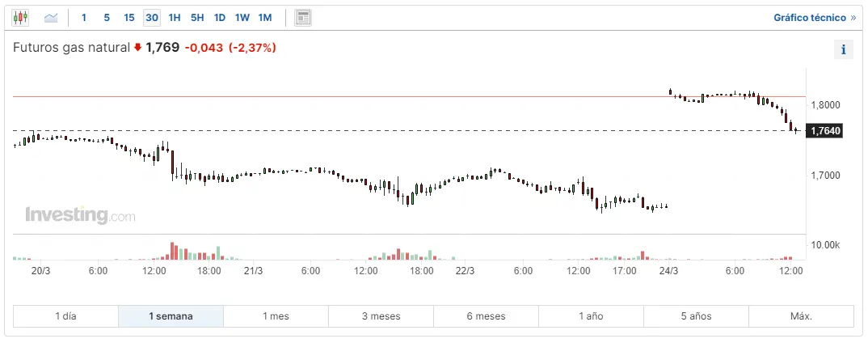
Task: Click the red down arrow beside Futuros gas natural
Action: tap(138, 48)
